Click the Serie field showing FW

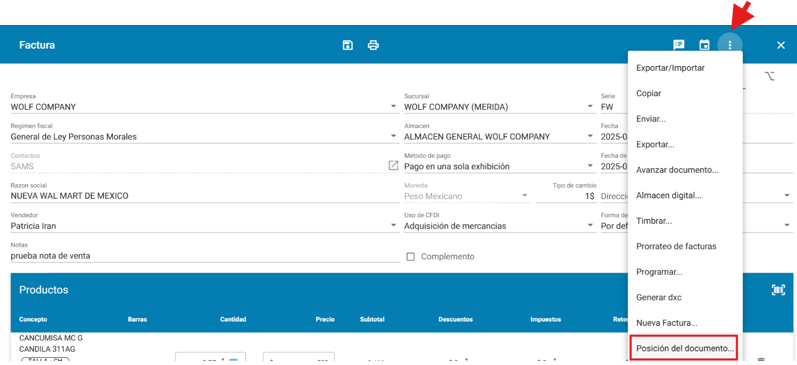[x=614, y=107]
